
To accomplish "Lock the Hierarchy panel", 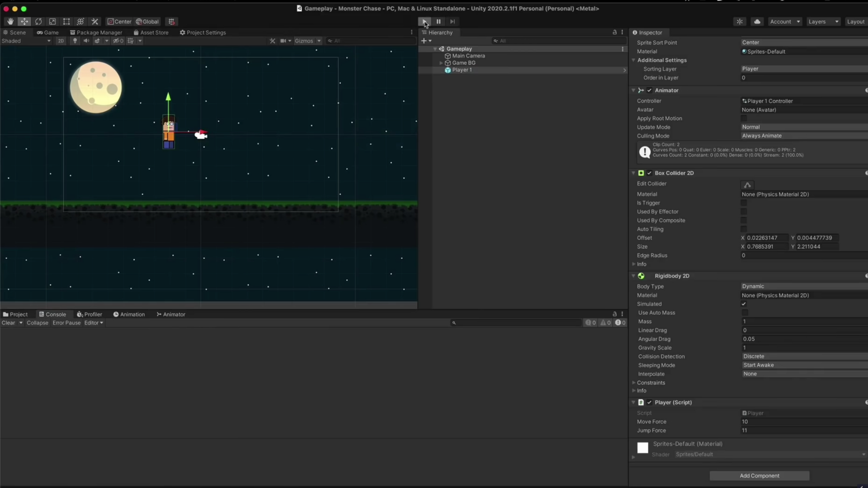I will click(x=614, y=33).
